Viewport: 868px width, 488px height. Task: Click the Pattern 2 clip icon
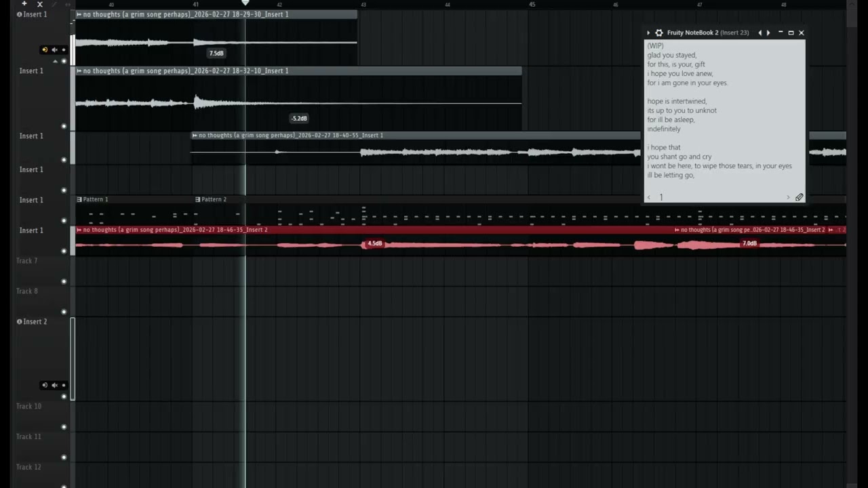(x=198, y=199)
